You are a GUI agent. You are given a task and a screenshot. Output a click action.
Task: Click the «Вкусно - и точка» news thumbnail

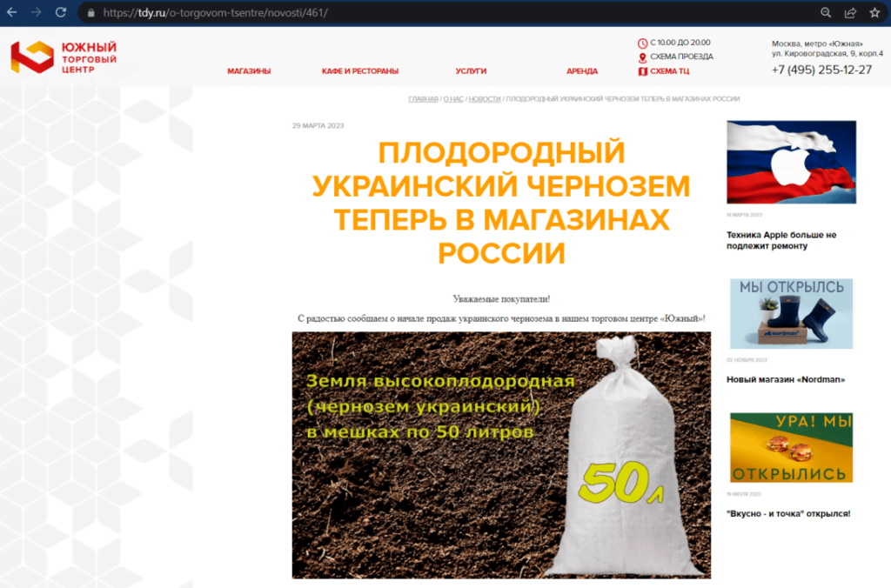(x=791, y=446)
